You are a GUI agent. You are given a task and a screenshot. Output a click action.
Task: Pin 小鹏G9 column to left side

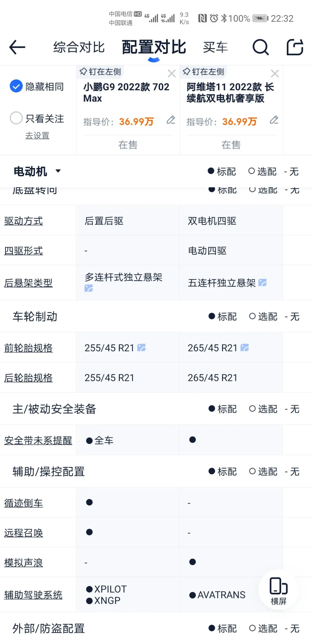[100, 72]
